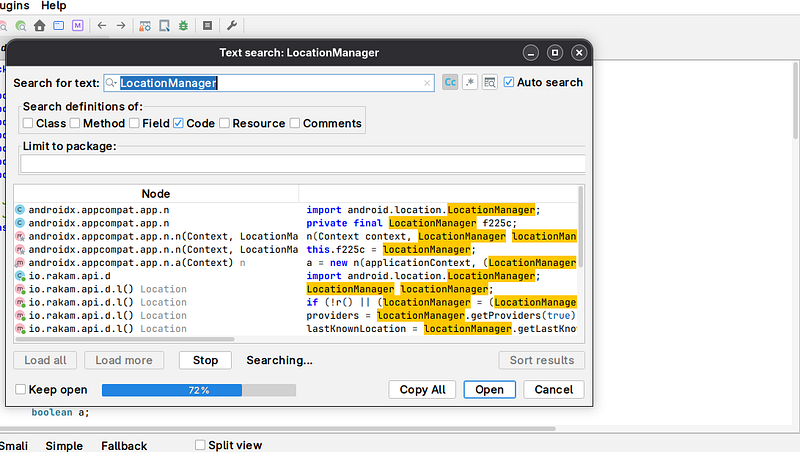Enable the Comments search checkbox
This screenshot has width=800, height=452.
point(295,123)
